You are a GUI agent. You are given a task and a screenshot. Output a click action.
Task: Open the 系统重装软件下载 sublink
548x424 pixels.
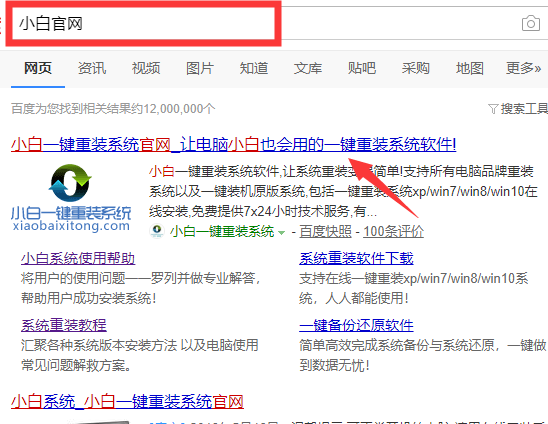pyautogui.click(x=356, y=258)
